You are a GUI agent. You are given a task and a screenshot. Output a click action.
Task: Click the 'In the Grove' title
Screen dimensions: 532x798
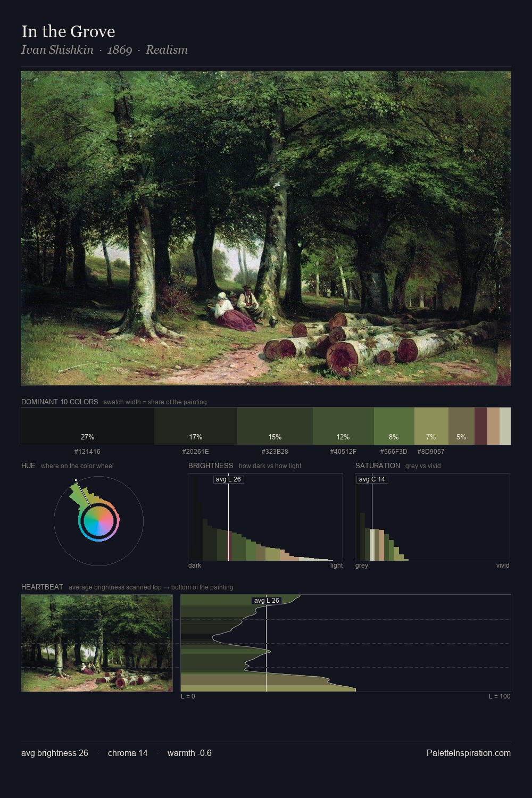(x=68, y=31)
